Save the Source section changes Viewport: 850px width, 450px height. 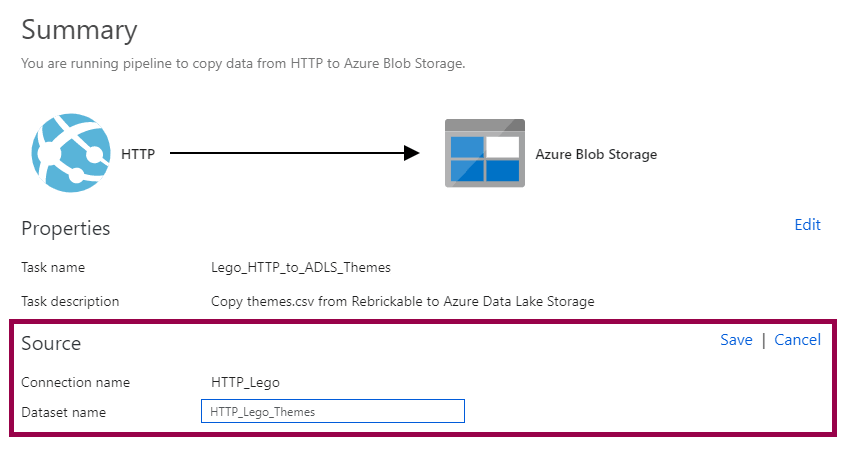pyautogui.click(x=736, y=340)
